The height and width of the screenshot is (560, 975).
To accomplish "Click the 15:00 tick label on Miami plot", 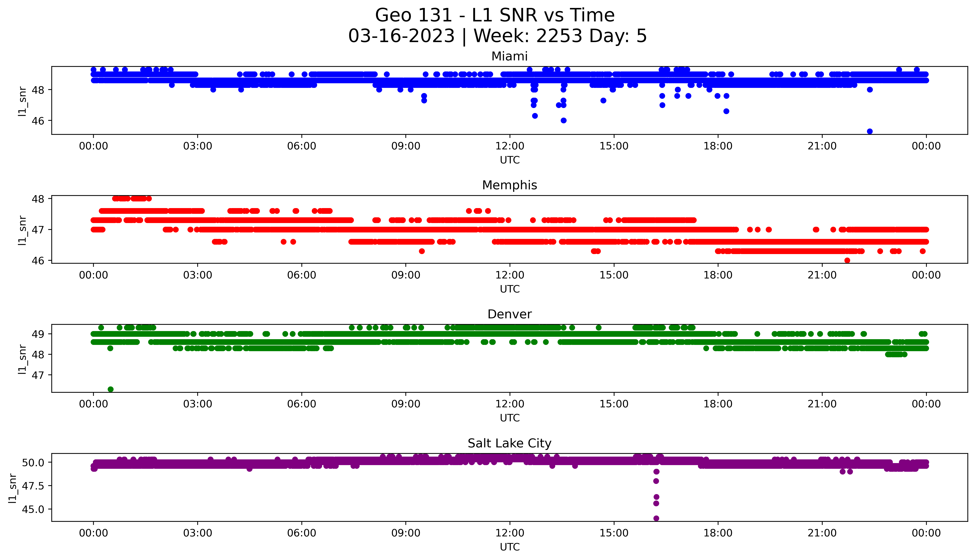I will tap(614, 147).
